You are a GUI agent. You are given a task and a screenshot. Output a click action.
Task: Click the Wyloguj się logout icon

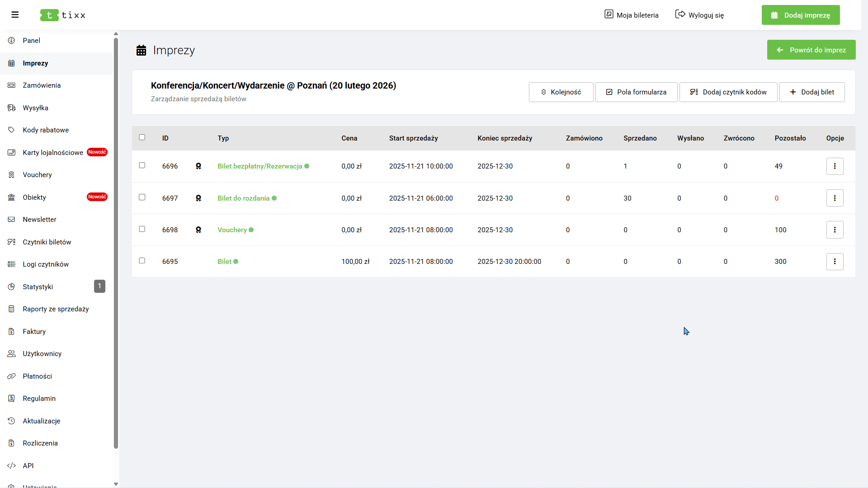(680, 14)
